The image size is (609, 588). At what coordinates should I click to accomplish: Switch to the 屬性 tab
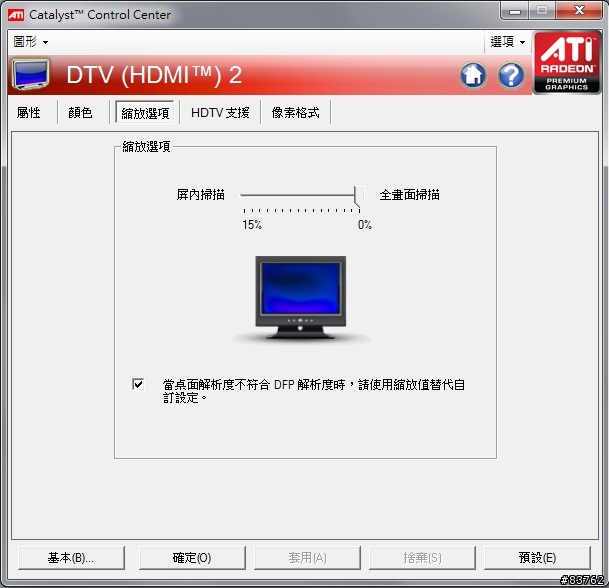28,113
